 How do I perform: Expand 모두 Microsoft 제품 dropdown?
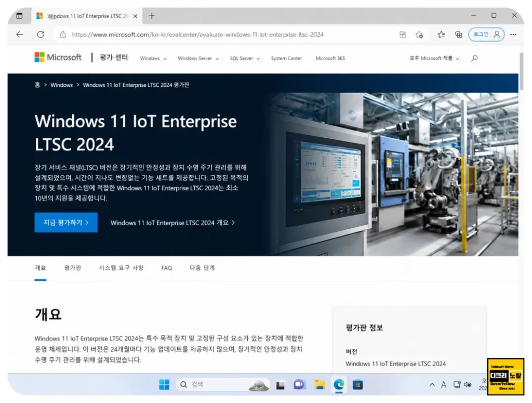click(434, 58)
